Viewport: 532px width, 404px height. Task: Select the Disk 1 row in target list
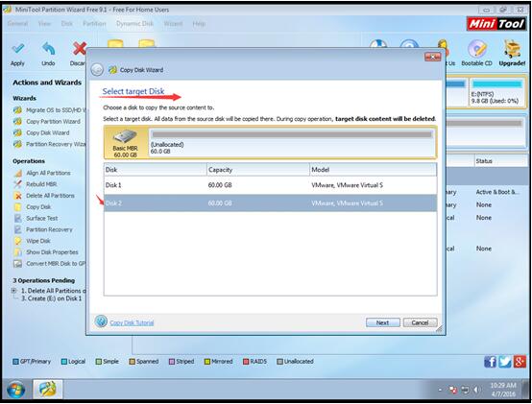270,185
